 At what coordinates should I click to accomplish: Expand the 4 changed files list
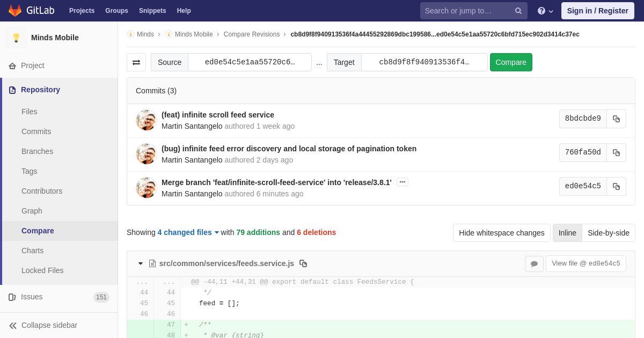click(188, 232)
